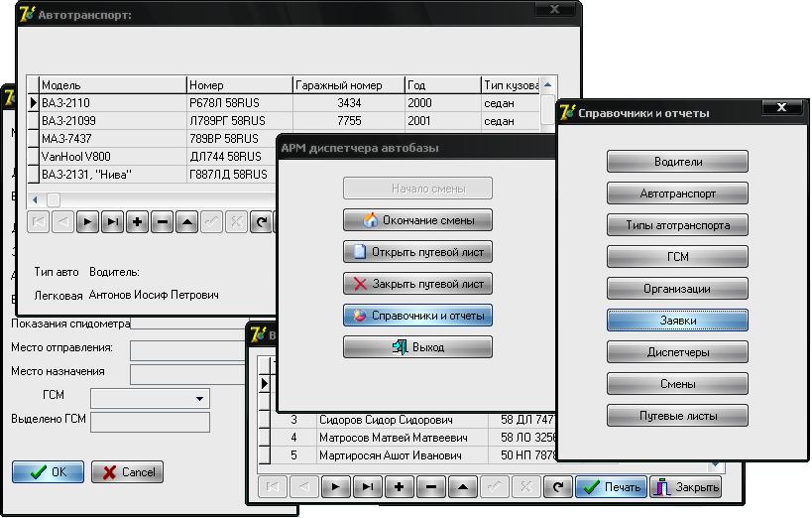Go to last record in drivers list navigator
Screen dimensions: 812x518
(367, 487)
